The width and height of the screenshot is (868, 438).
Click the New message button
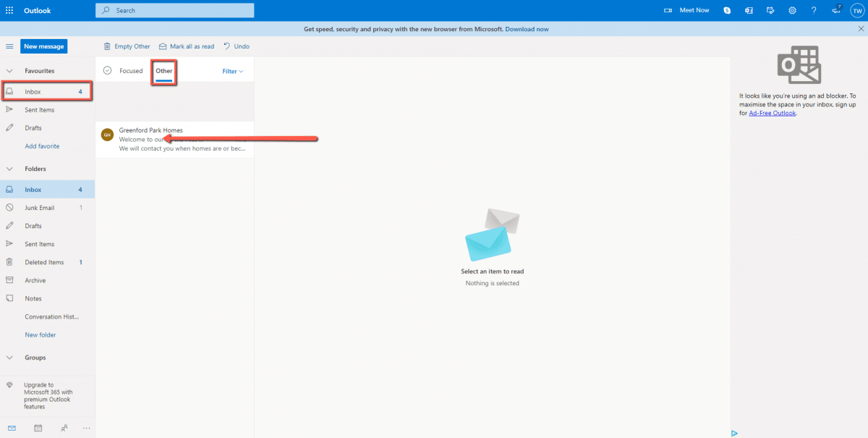click(44, 46)
